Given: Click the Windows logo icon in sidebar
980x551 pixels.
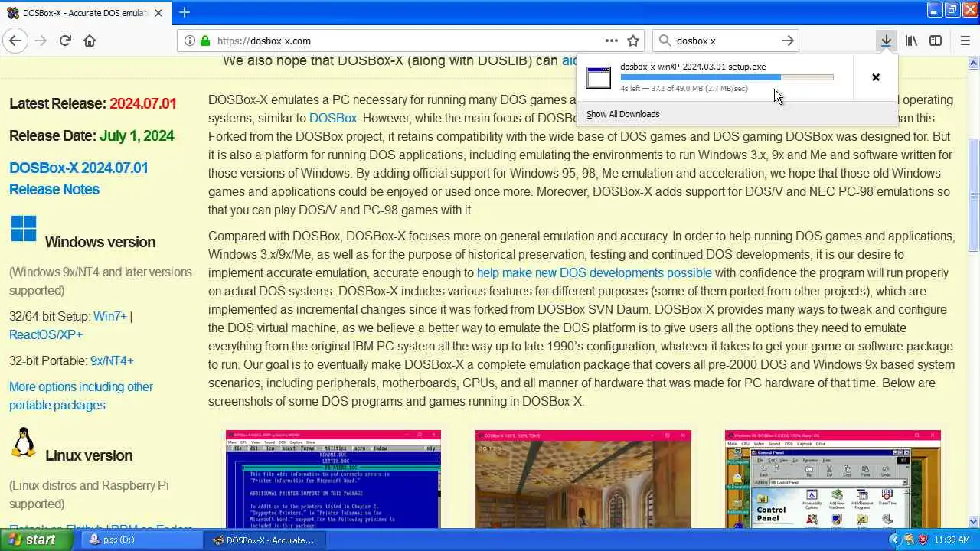Looking at the screenshot, I should point(24,228).
